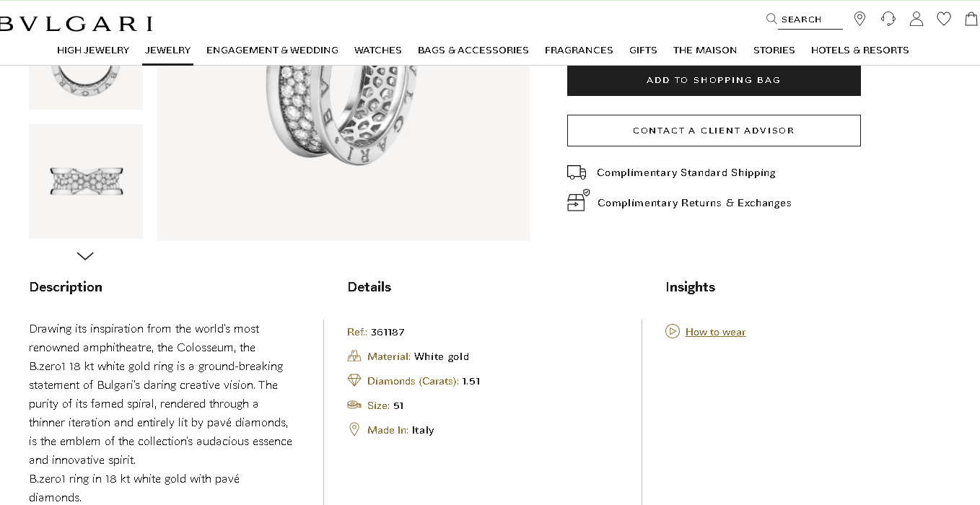Open the How to wear link
Screen dimensions: 980x505
coord(715,333)
